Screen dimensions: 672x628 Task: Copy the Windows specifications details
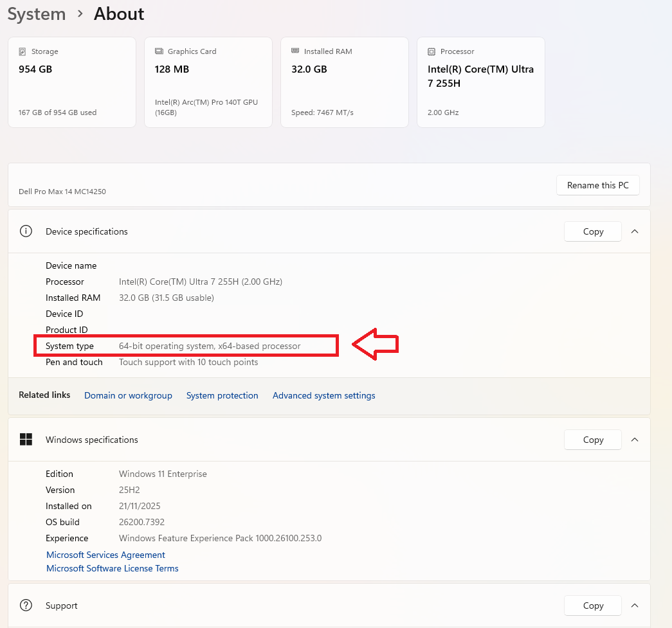(x=593, y=440)
